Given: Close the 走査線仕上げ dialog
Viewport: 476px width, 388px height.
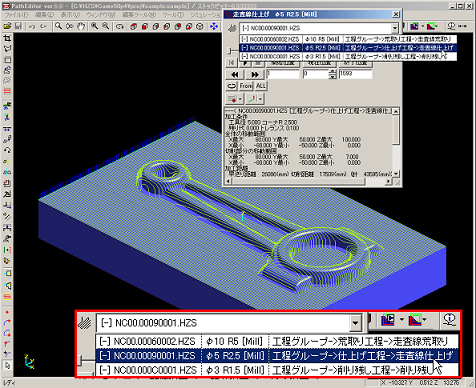Looking at the screenshot, I should 396,14.
